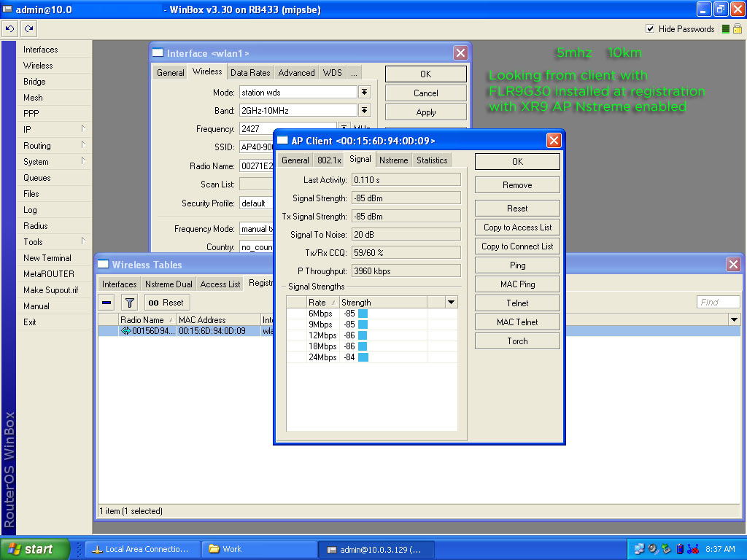Open the Statistics tab in AP Client
Viewport: 747px width, 560px height.
point(432,160)
